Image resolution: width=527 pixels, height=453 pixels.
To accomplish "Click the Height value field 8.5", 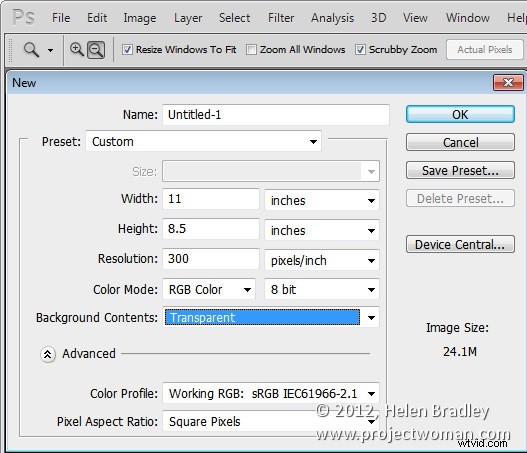I will (x=211, y=229).
